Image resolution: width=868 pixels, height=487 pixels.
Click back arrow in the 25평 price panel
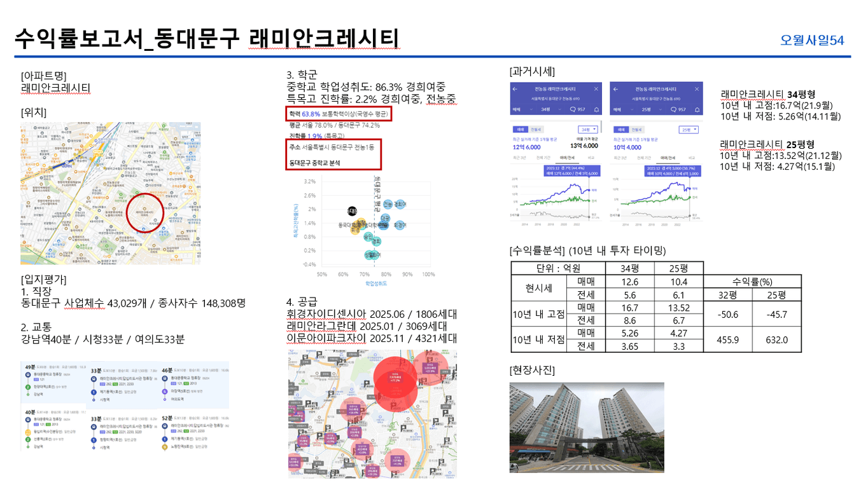click(615, 89)
